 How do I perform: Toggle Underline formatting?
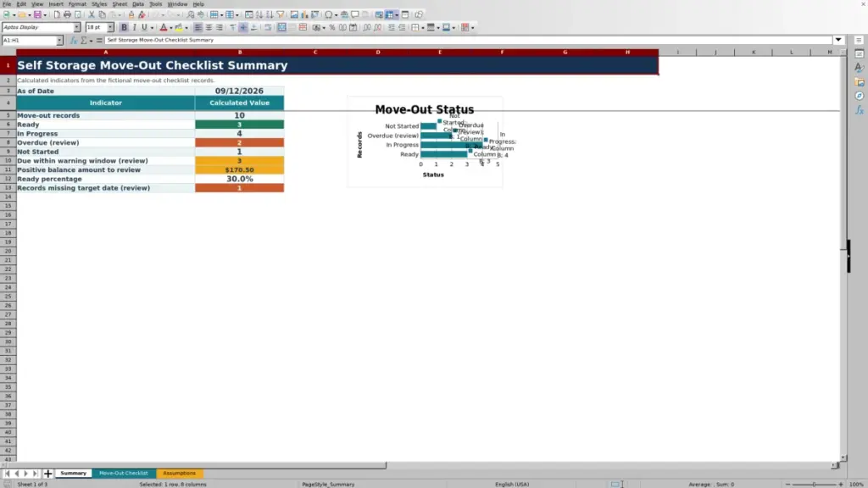144,28
